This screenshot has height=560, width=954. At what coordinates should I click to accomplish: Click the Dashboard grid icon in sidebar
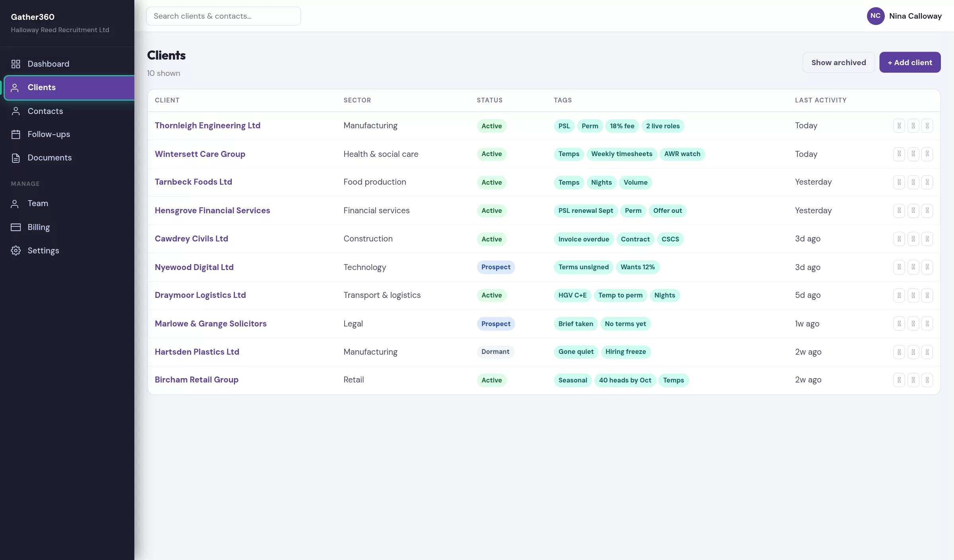tap(16, 64)
